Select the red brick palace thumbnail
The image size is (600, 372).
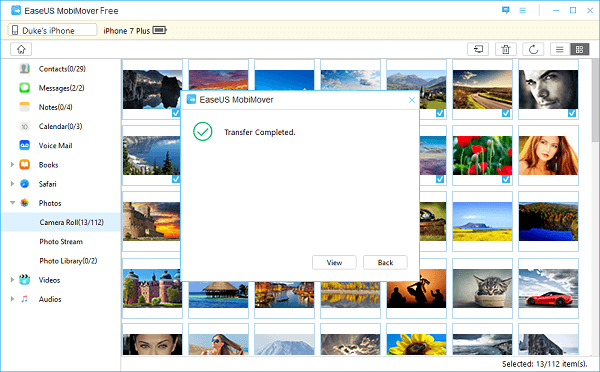152,288
